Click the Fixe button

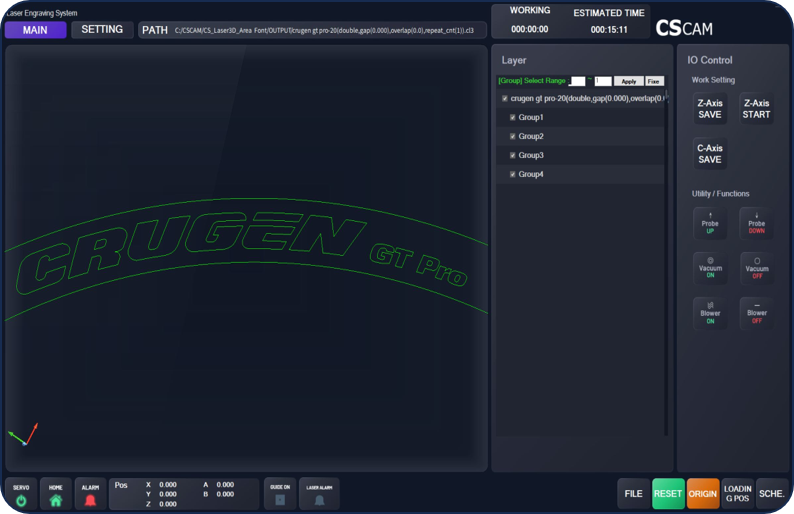click(654, 81)
